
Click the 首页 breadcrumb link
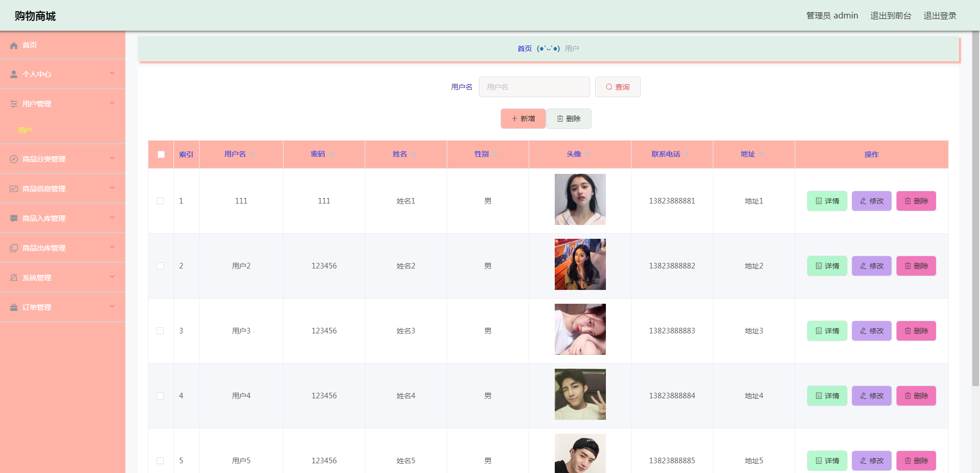click(525, 49)
